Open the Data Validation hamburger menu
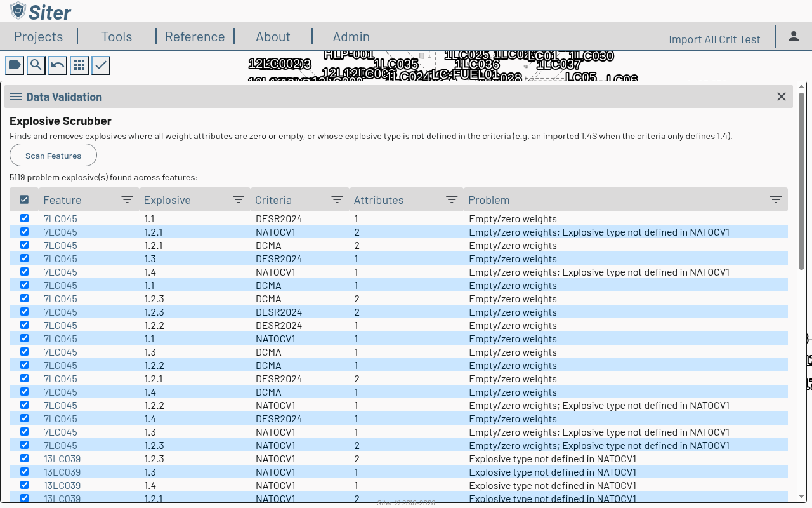Viewport: 812px width, 508px height. tap(16, 97)
